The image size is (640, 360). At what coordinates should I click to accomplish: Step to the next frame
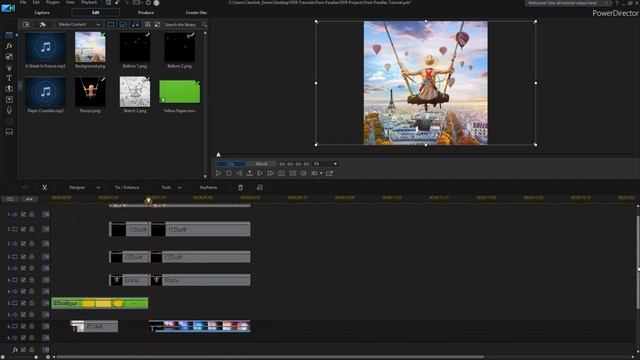click(260, 173)
